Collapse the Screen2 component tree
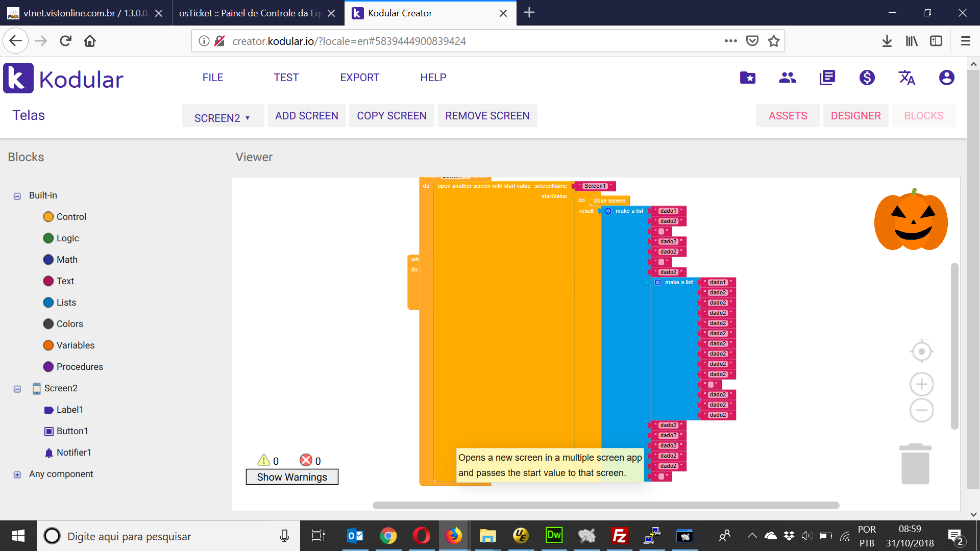Screen dimensions: 980x551 [x=17, y=389]
